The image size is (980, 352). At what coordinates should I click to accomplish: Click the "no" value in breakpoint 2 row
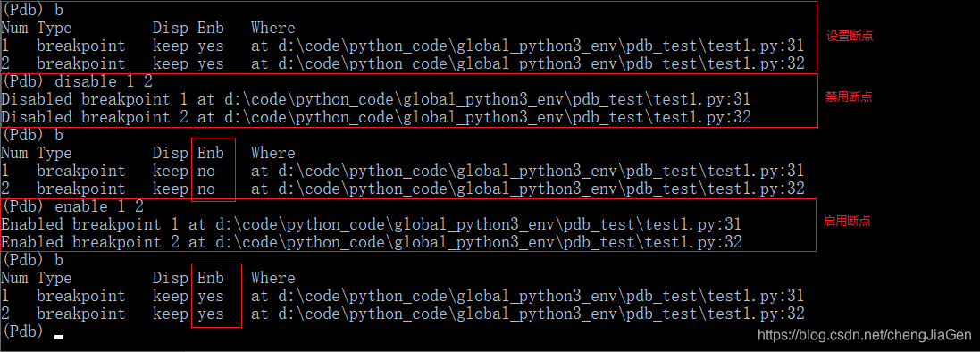pos(206,189)
